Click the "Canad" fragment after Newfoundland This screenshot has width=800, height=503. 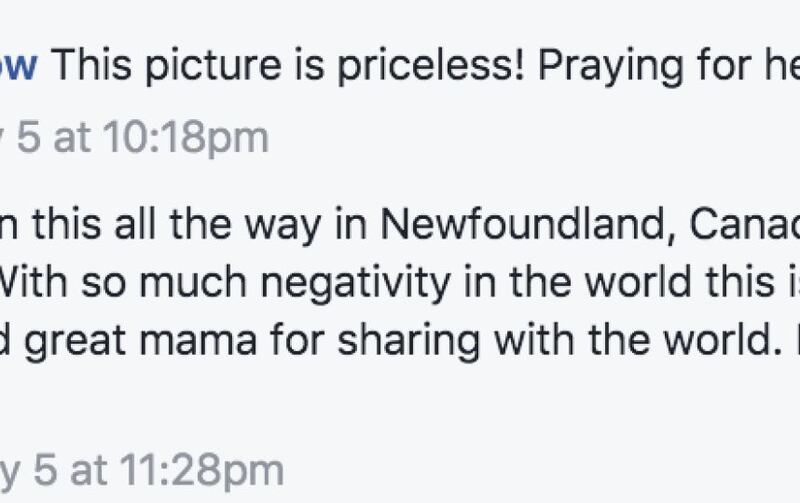pos(744,225)
